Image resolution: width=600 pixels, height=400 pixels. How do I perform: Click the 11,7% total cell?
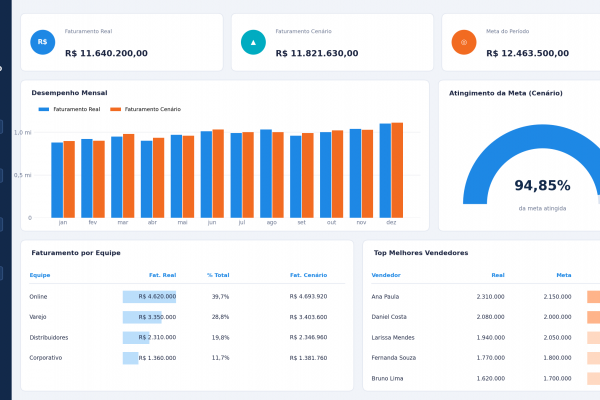pyautogui.click(x=220, y=358)
